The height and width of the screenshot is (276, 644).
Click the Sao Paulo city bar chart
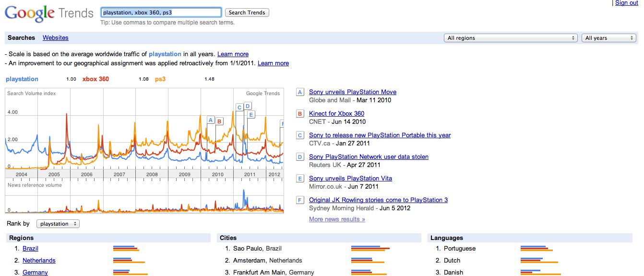click(x=370, y=249)
